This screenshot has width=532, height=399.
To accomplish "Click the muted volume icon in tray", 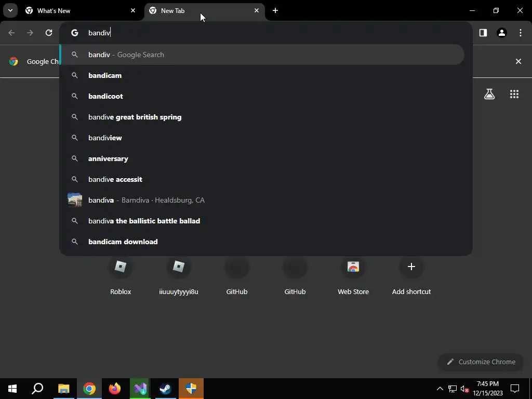I will [465, 389].
